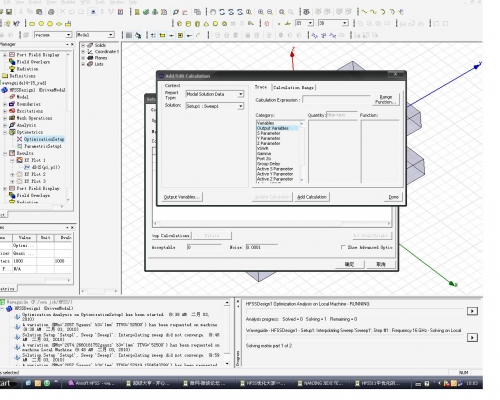500x400 pixels.
Task: Select the Draw Circle tool
Action: (x=41, y=24)
